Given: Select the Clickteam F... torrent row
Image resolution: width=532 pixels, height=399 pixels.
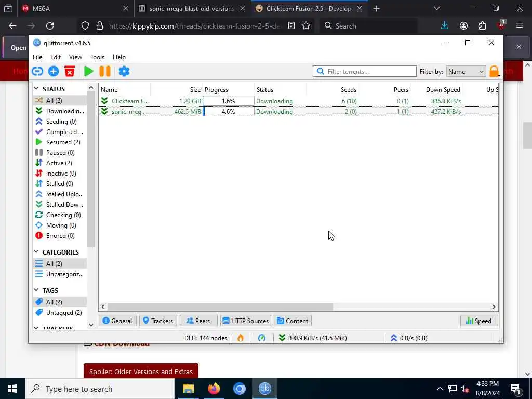Looking at the screenshot, I should pyautogui.click(x=298, y=101).
